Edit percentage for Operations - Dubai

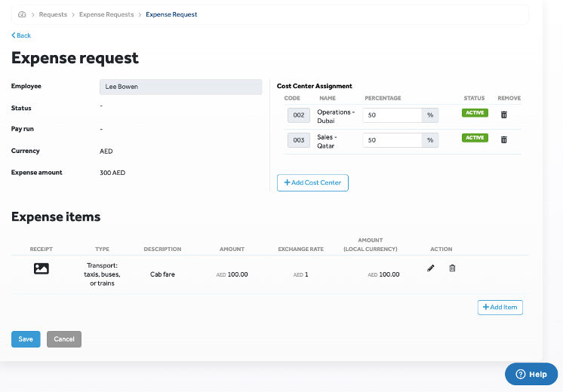pos(392,115)
